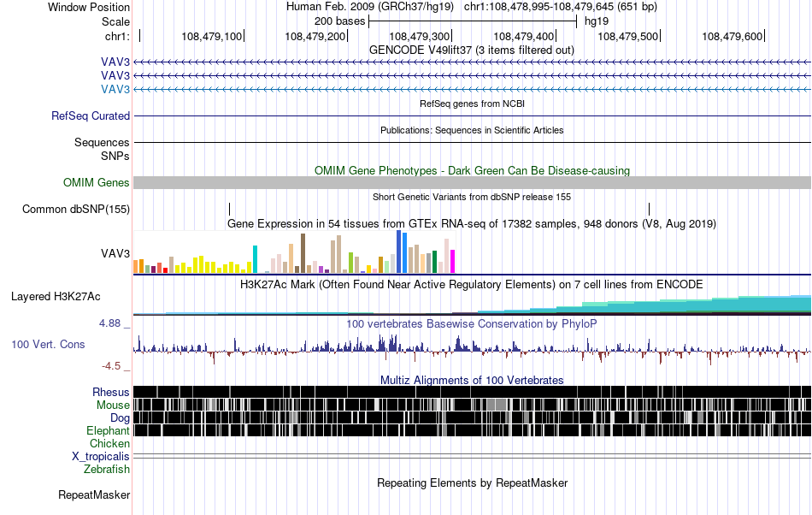Screen dimensions: 812x515
Task: Click the Rhesus alignment label
Action: coord(111,392)
